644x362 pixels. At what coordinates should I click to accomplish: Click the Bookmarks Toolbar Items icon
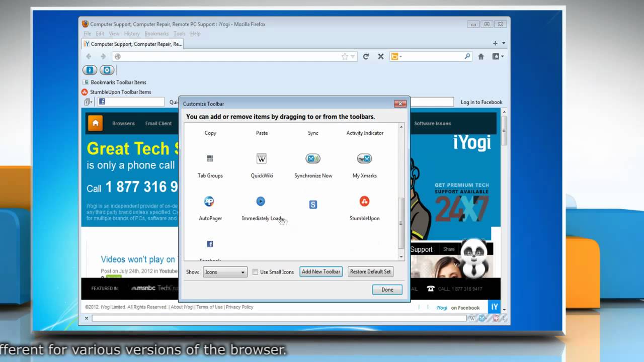click(x=86, y=82)
